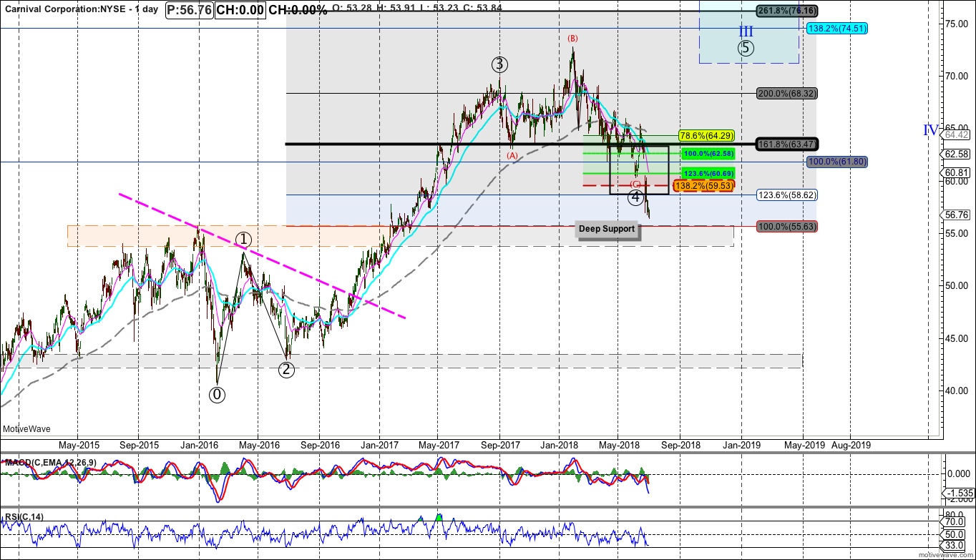976x560 pixels.
Task: Select the Jan-2018 date label
Action: tap(560, 444)
